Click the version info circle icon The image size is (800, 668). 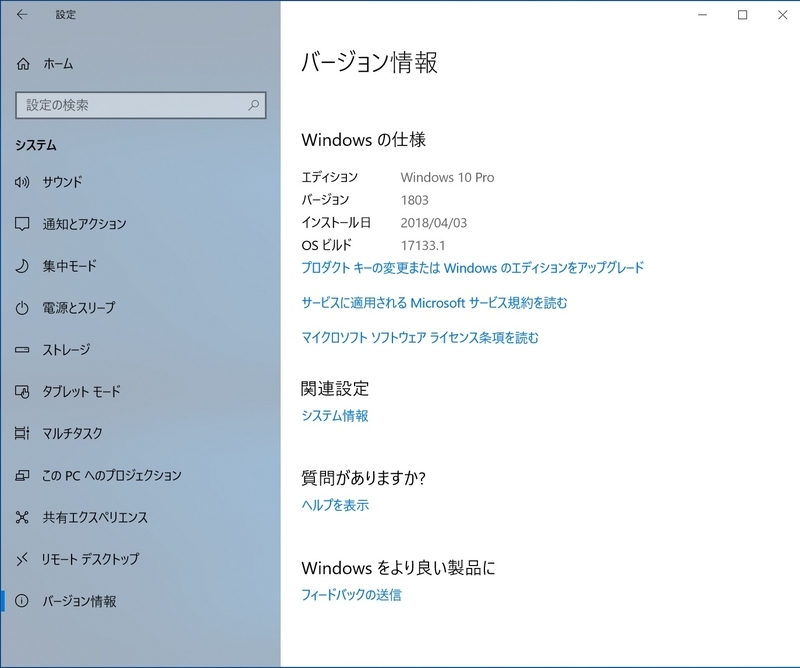click(22, 601)
